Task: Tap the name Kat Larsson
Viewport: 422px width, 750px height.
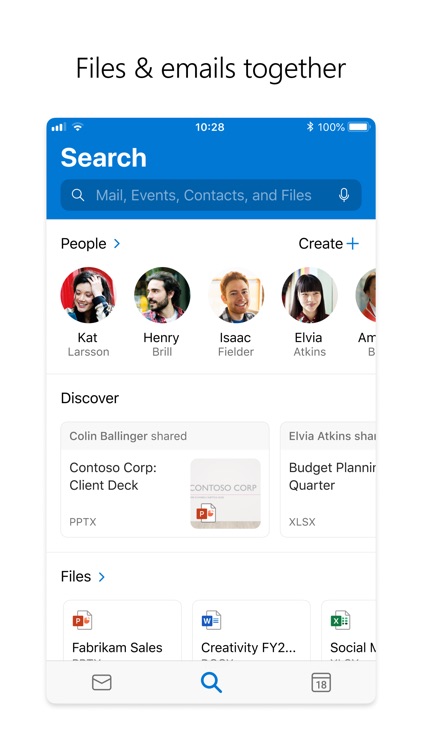Action: tap(88, 344)
